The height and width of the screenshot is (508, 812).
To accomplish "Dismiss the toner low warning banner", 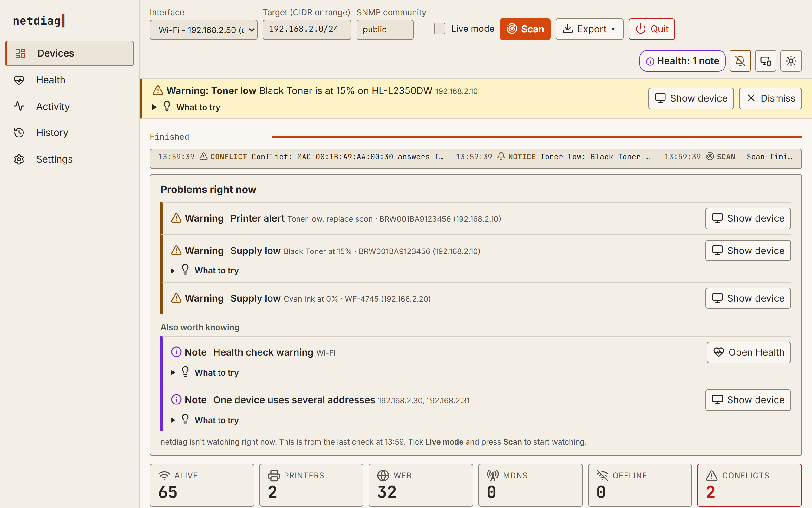I will tap(770, 98).
